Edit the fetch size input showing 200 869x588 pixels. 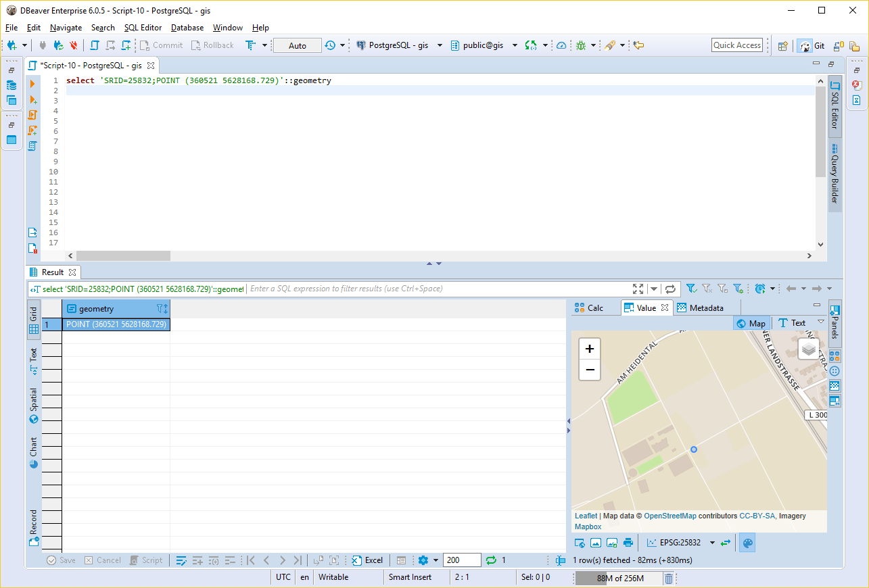[462, 560]
